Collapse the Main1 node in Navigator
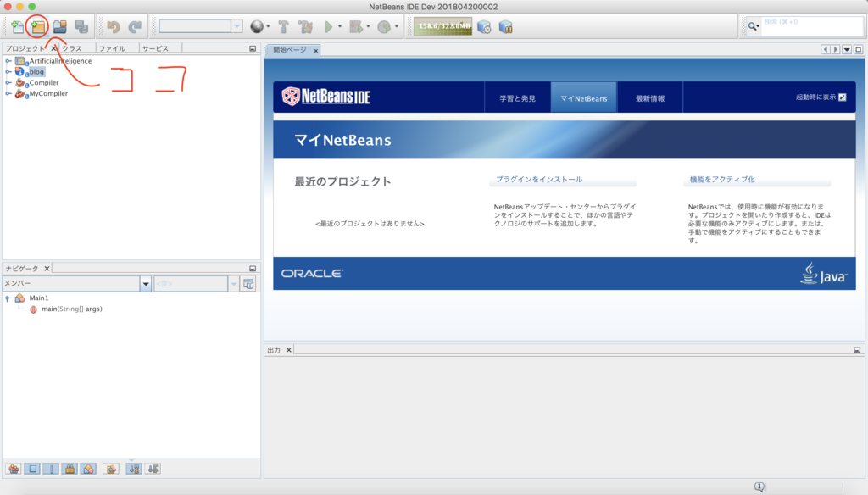The width and height of the screenshot is (868, 495). coord(8,298)
